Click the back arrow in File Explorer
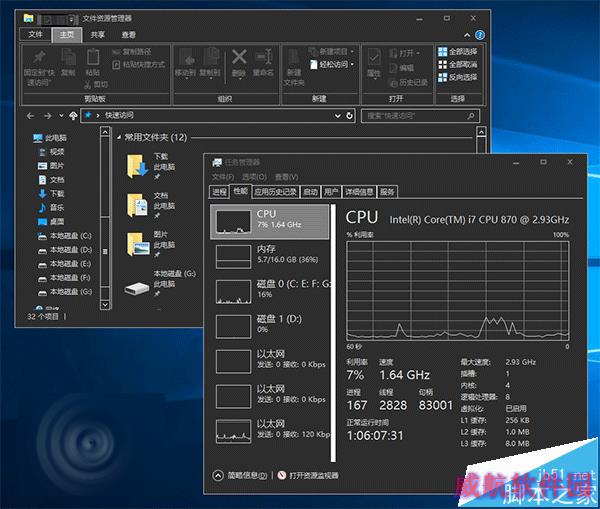 [31, 116]
